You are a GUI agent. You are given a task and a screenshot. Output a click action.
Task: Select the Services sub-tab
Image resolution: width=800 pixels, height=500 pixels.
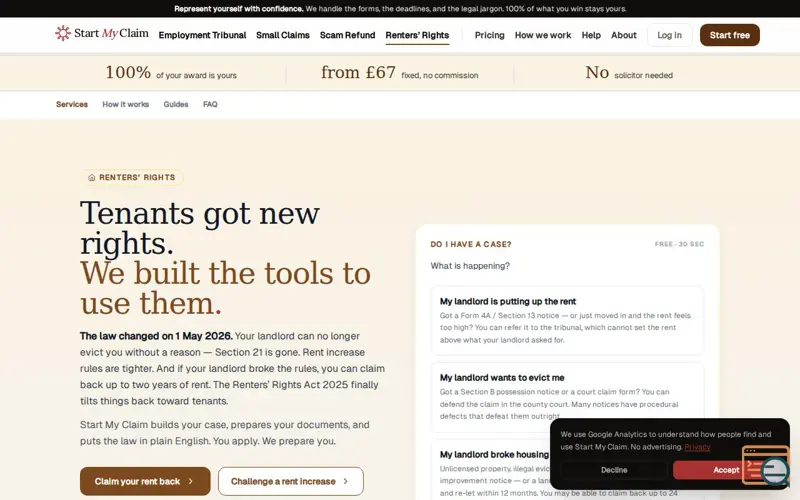coord(72,104)
